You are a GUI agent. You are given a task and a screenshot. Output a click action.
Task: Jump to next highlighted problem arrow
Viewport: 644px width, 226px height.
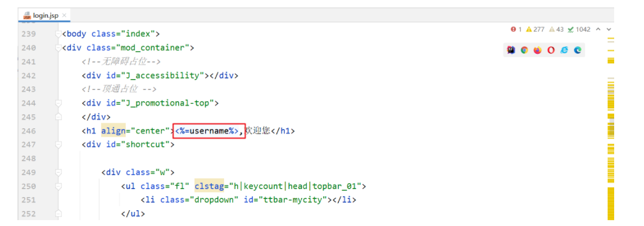pyautogui.click(x=609, y=29)
